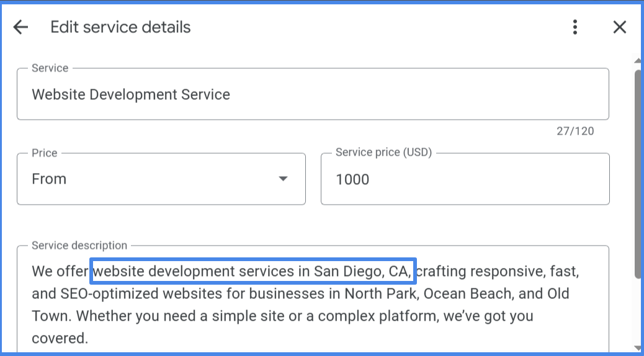Open the Price type dropdown showing From

click(161, 179)
